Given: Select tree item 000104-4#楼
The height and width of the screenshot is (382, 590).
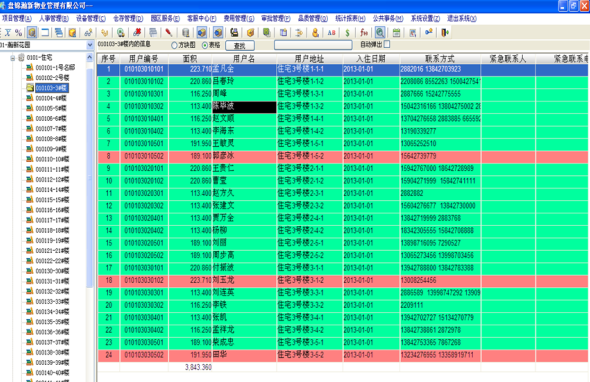Looking at the screenshot, I should click(51, 98).
